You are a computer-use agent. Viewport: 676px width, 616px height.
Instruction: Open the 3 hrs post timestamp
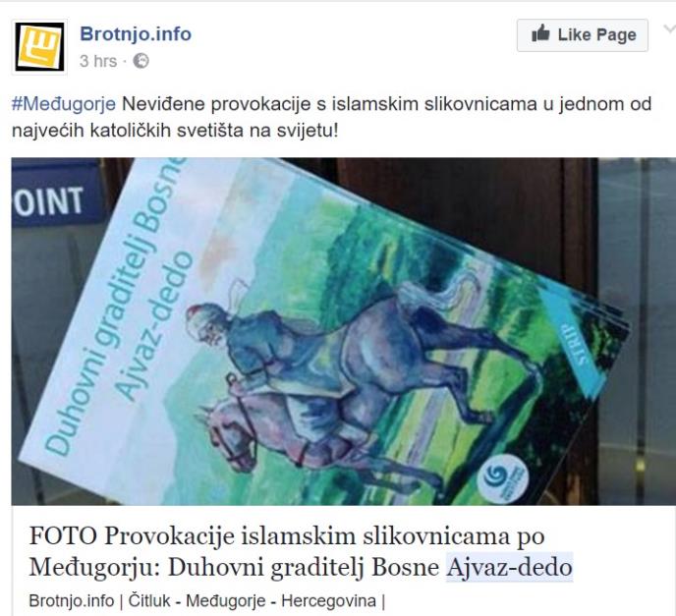[98, 61]
